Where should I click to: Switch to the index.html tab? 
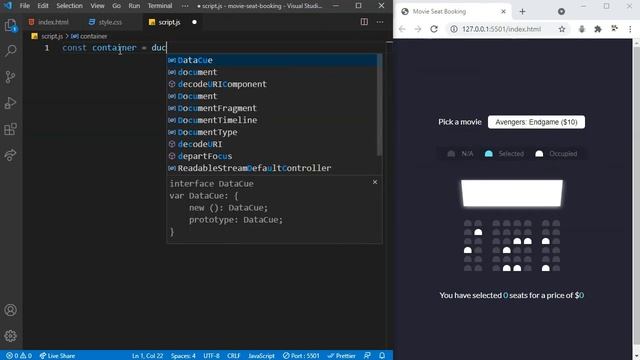[49, 22]
